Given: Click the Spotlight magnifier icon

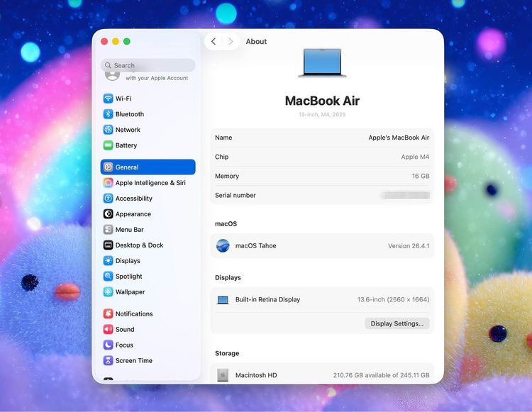Looking at the screenshot, I should pos(108,276).
